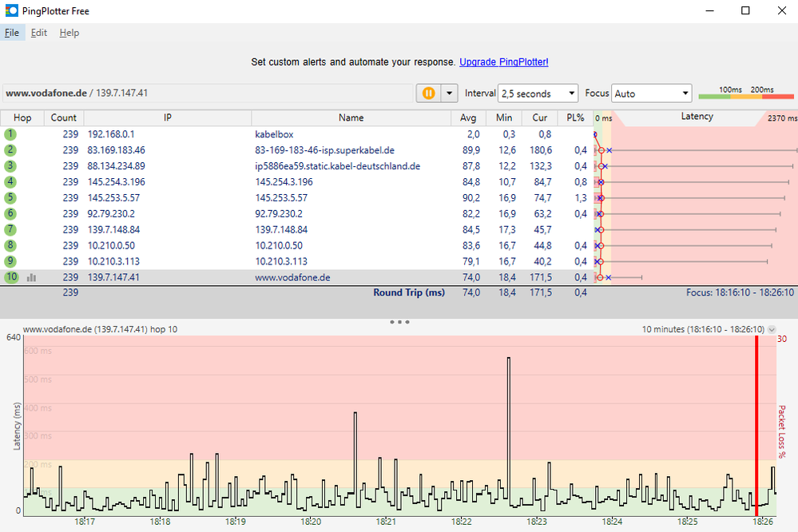Click the Count column header
The width and height of the screenshot is (798, 532).
64,117
